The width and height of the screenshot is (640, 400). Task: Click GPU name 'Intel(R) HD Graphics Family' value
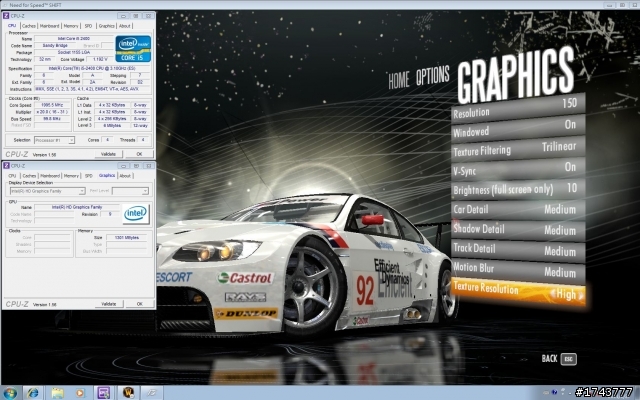click(x=77, y=207)
